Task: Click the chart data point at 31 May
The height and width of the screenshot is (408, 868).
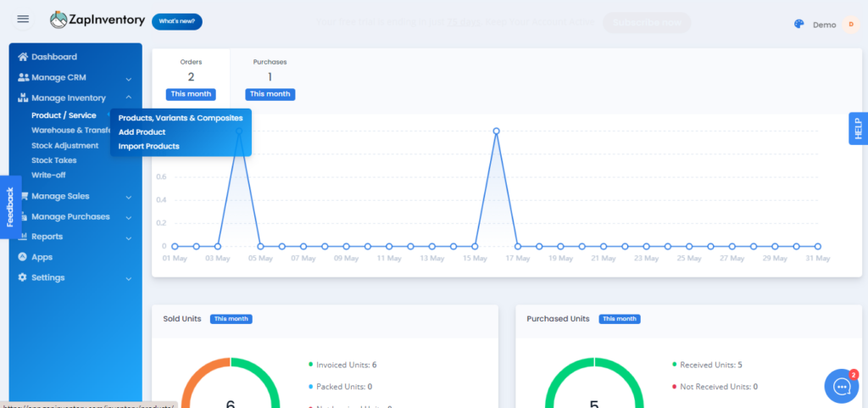Action: click(x=818, y=246)
